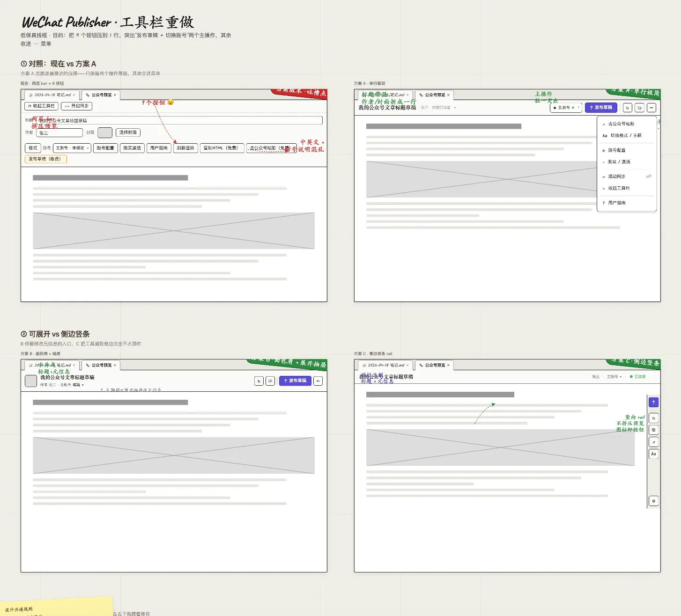Viewport: 681px width, 616px height.
Task: Collapse the toolbar with 收起工具栏 button
Action: (41, 106)
